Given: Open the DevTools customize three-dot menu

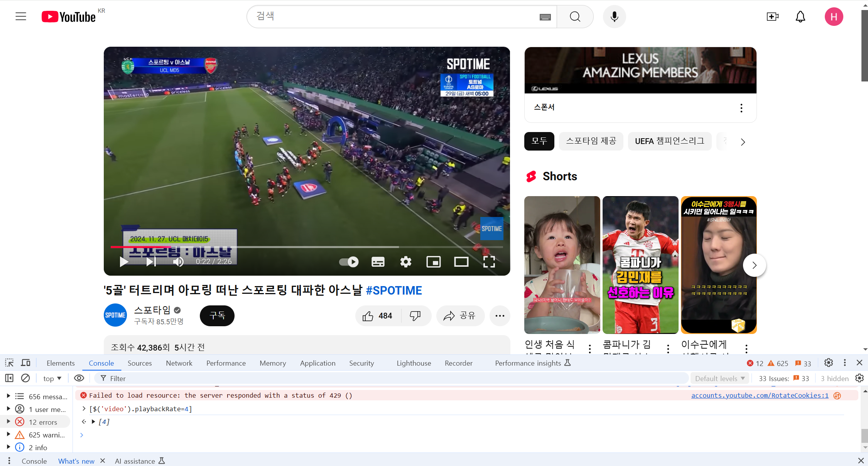Looking at the screenshot, I should click(844, 363).
